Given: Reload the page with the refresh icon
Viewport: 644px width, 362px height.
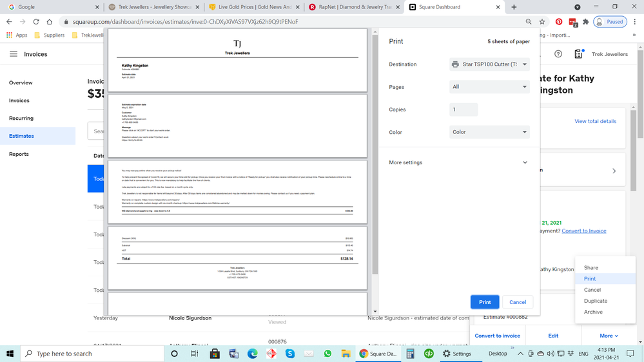Looking at the screenshot, I should pyautogui.click(x=36, y=21).
